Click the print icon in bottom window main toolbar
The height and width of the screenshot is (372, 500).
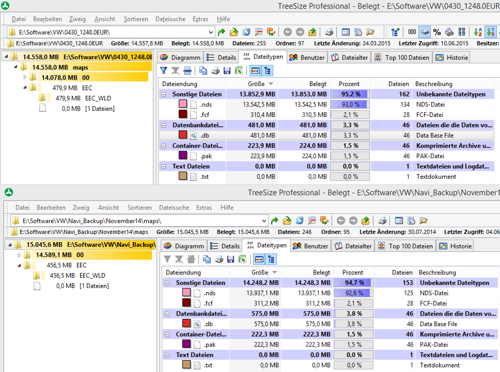[x=383, y=220]
